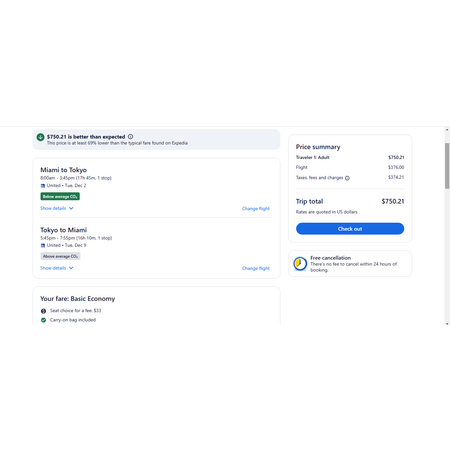Viewport: 450px width, 450px height.
Task: Click the Below average CO2 badge
Action: pos(60,196)
